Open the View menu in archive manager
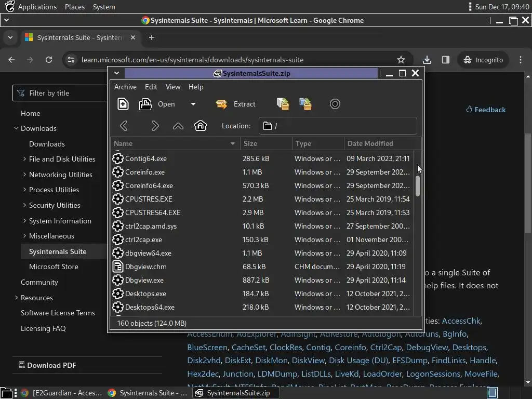Viewport: 532px width, 399px height. point(173,87)
